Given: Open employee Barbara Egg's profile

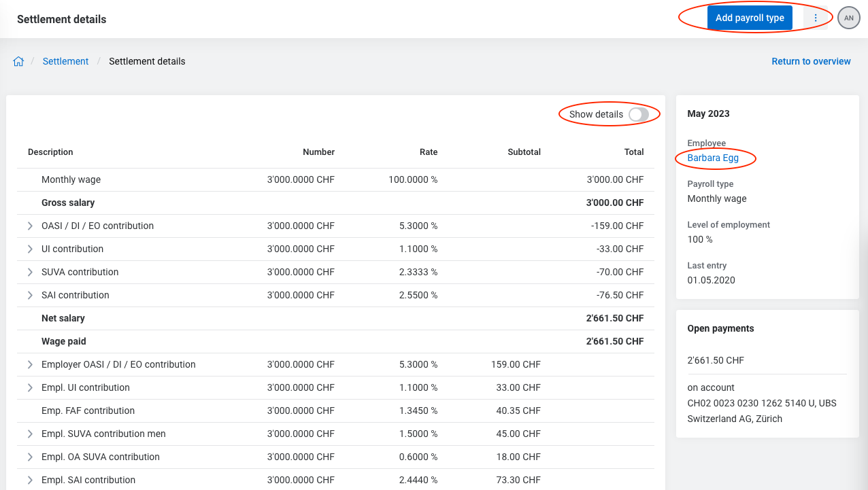Looking at the screenshot, I should pyautogui.click(x=713, y=158).
